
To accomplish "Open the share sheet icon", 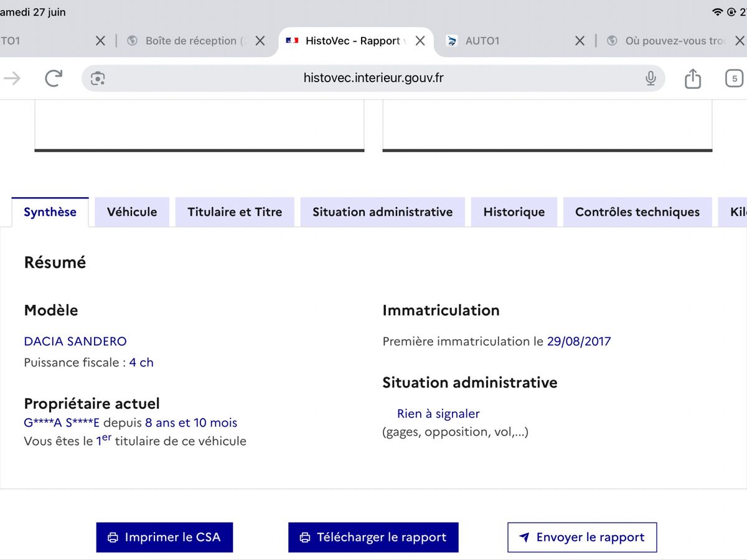I will tap(693, 78).
